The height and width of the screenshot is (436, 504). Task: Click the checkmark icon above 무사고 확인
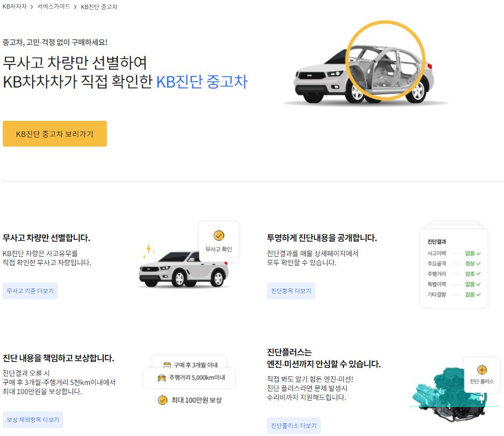(x=219, y=236)
